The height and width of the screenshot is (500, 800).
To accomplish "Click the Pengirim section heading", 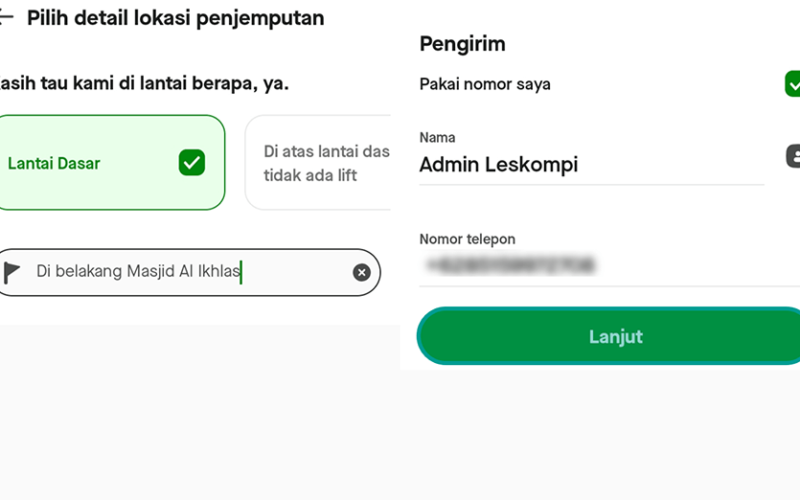I will tap(462, 44).
